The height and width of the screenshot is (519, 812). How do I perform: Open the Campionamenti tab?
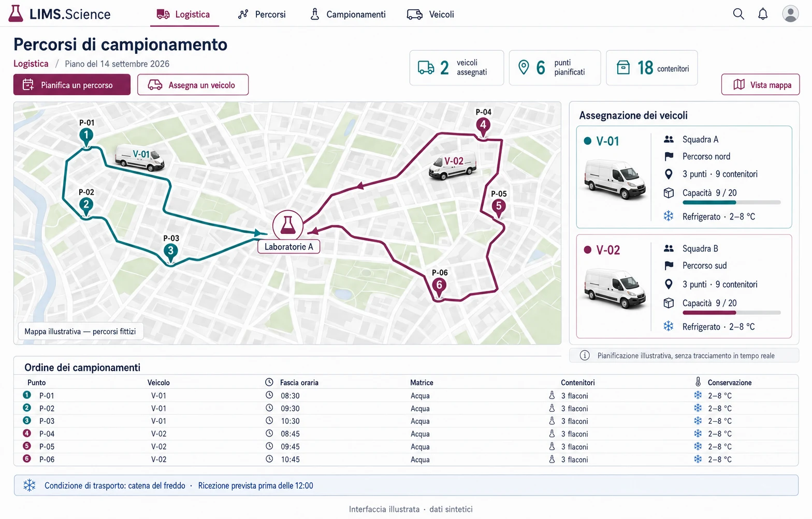(x=348, y=14)
